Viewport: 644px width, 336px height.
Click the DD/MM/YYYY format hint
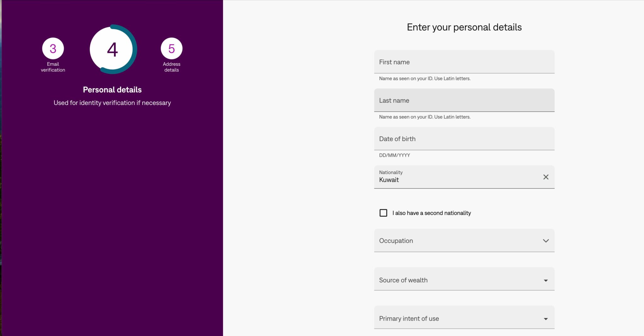(x=394, y=155)
